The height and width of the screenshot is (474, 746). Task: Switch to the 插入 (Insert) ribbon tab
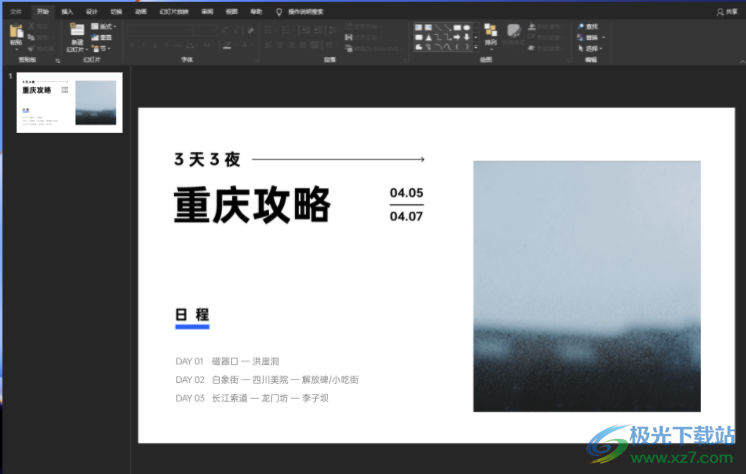[67, 11]
